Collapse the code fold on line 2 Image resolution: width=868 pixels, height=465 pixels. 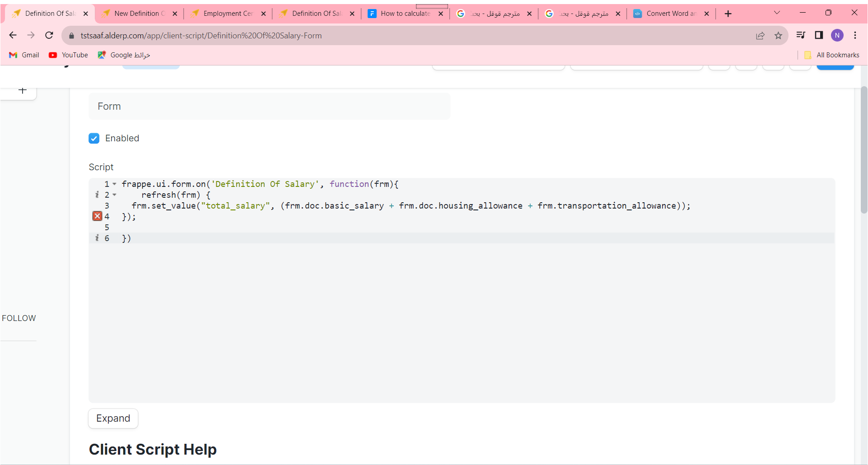115,195
